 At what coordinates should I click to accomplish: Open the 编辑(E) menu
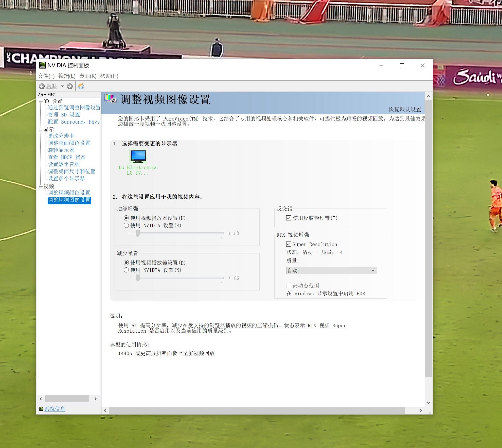pyautogui.click(x=67, y=76)
